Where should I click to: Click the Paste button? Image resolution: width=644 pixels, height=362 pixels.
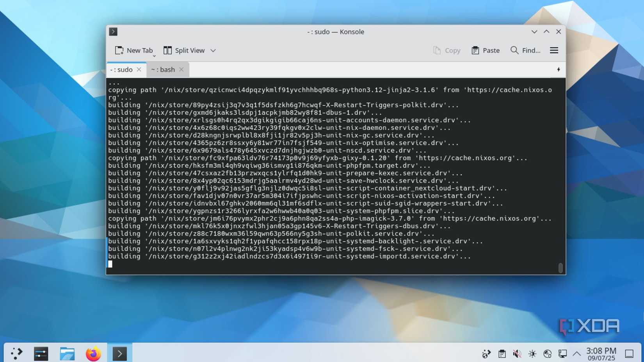click(x=485, y=50)
